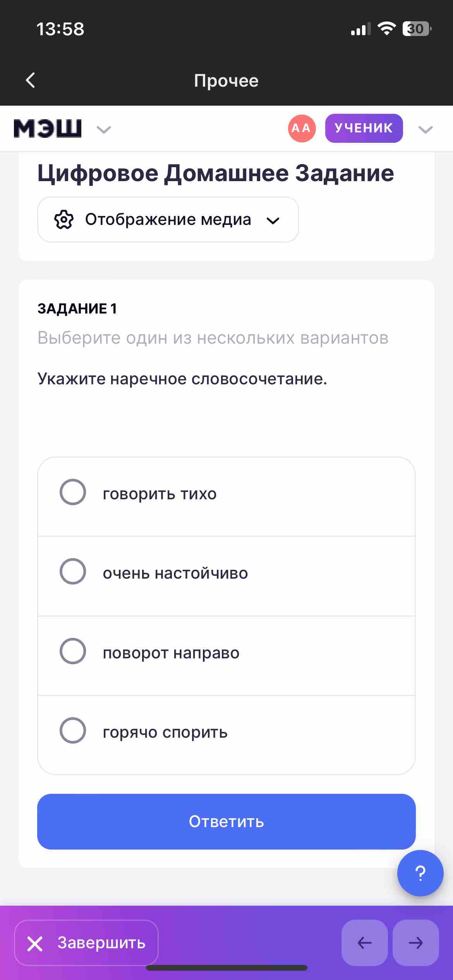Submit with the Ответить button
Screen dimensions: 453x980
coord(226,822)
